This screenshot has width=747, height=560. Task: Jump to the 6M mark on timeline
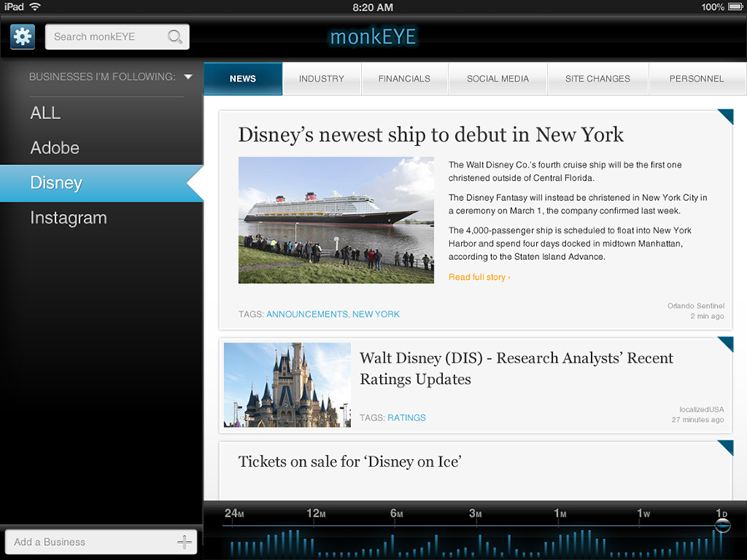[x=395, y=513]
